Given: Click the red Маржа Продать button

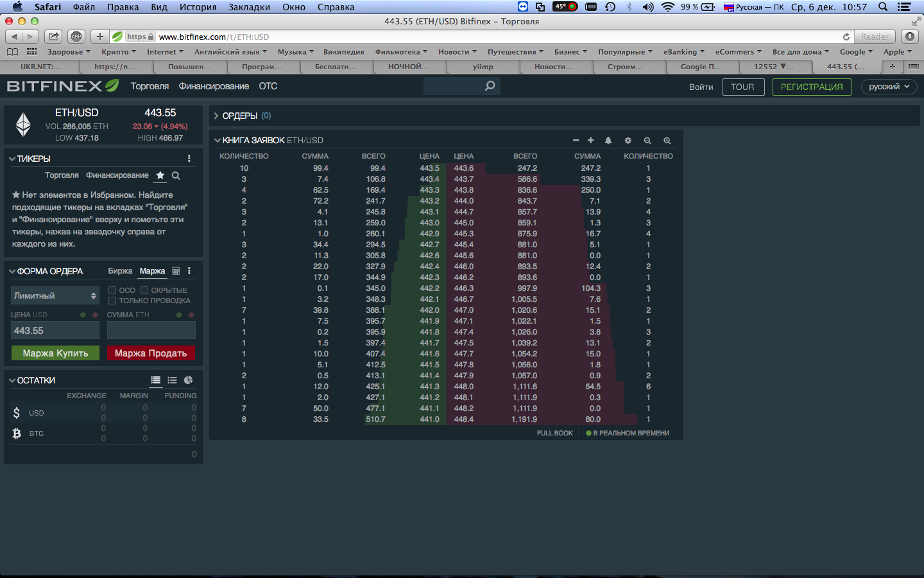Looking at the screenshot, I should 151,353.
